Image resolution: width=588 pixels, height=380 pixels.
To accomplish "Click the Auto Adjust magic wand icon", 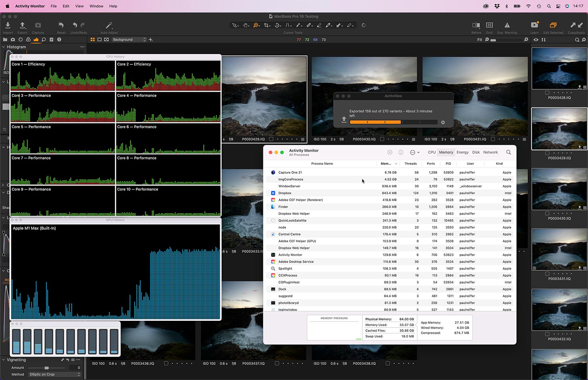I will click(x=109, y=25).
